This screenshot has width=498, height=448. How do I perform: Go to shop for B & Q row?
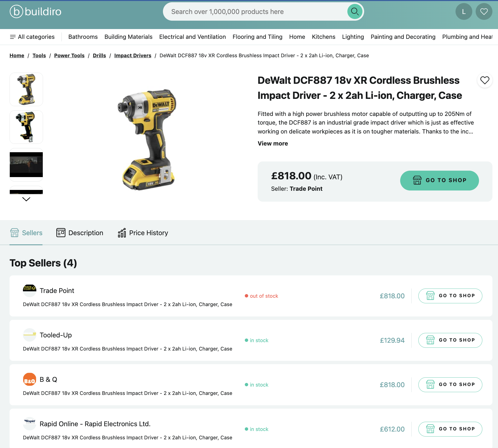[x=450, y=385]
